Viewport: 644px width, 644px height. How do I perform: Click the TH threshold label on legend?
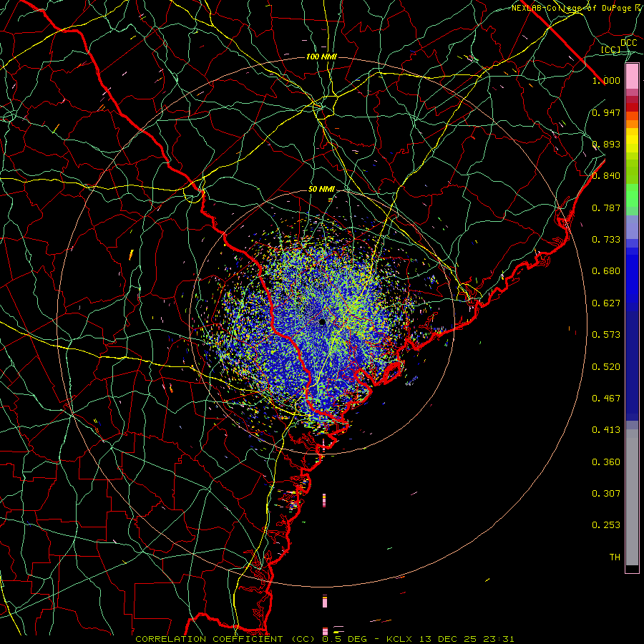tap(615, 557)
